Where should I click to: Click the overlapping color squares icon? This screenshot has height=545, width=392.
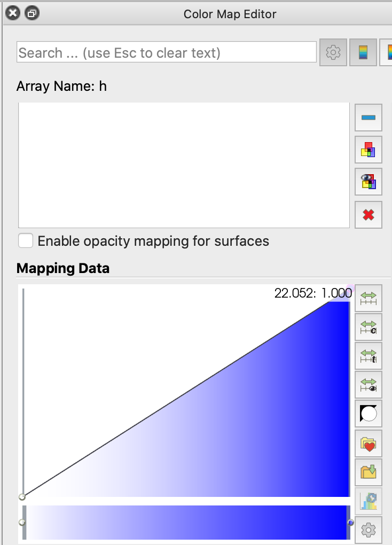pos(369,150)
